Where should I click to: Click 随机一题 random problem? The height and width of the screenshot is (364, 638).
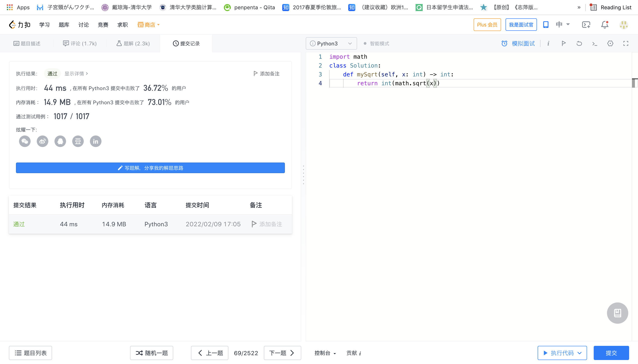pyautogui.click(x=152, y=353)
